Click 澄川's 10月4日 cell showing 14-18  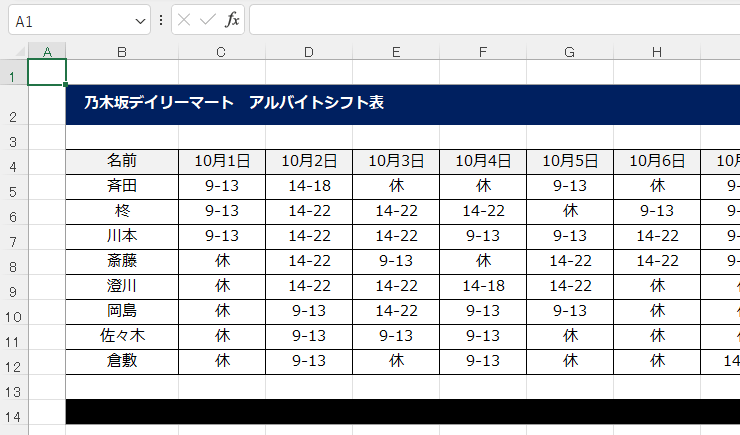pos(483,287)
